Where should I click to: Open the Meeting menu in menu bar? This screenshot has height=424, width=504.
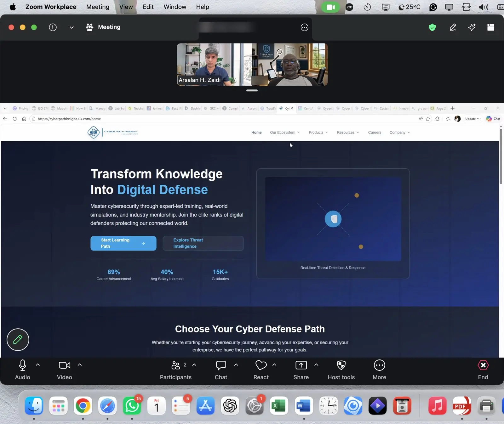coord(98,7)
